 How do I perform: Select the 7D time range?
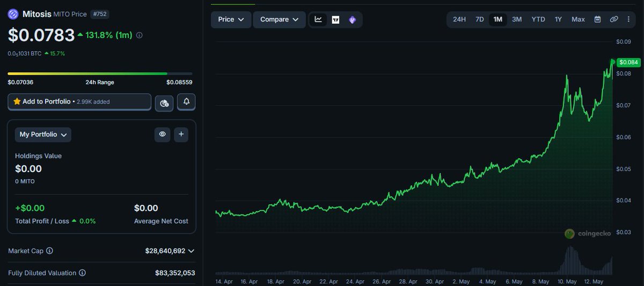pos(480,19)
